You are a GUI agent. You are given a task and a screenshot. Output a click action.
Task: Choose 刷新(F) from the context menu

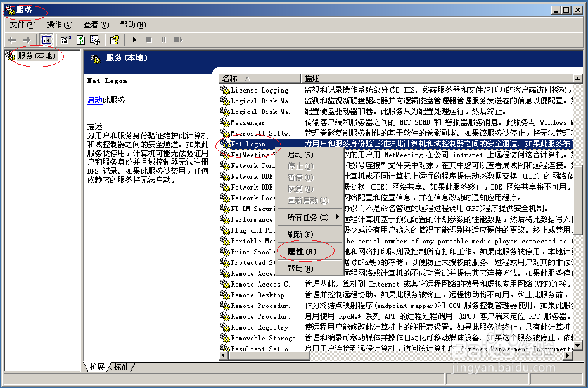(x=309, y=235)
